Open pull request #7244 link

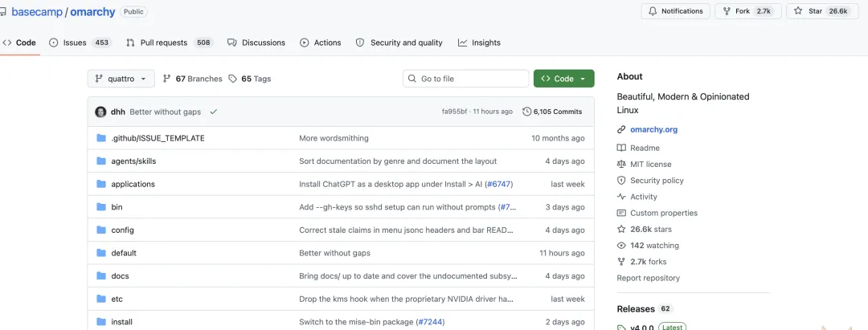(x=430, y=322)
